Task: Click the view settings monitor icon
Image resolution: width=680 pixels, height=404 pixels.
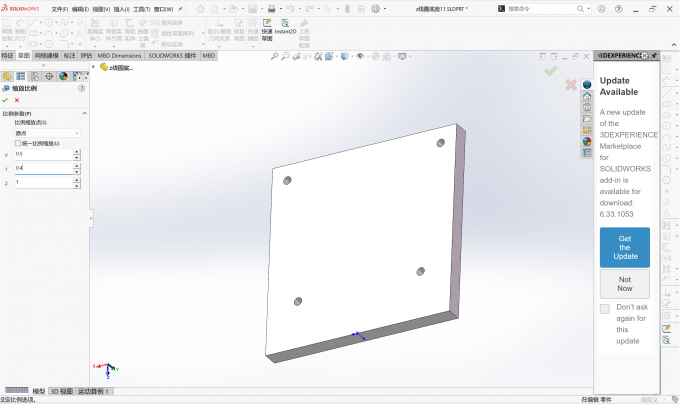Action: [x=402, y=56]
